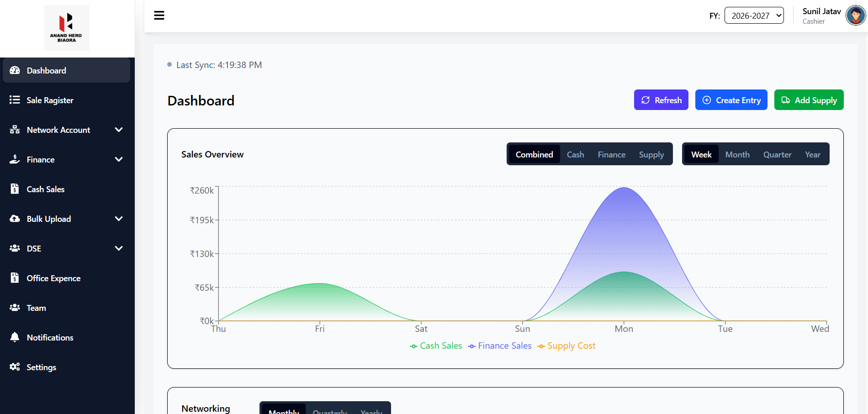
Task: Click the Create Entry button
Action: (x=731, y=100)
